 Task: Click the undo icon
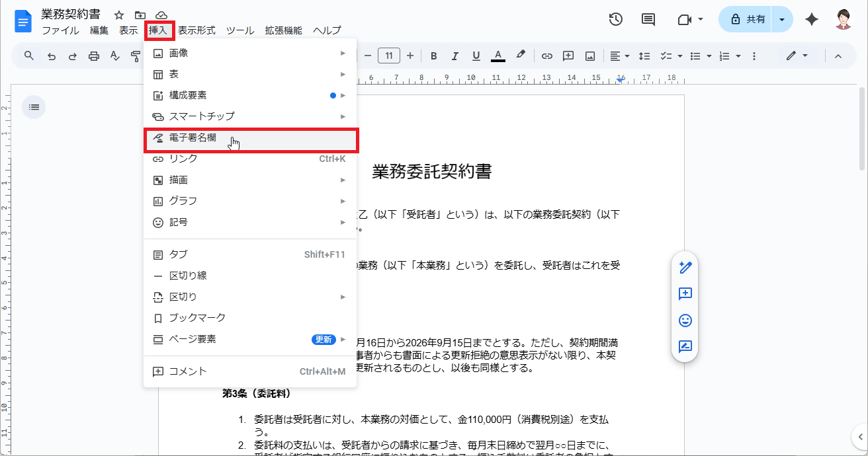coord(51,56)
